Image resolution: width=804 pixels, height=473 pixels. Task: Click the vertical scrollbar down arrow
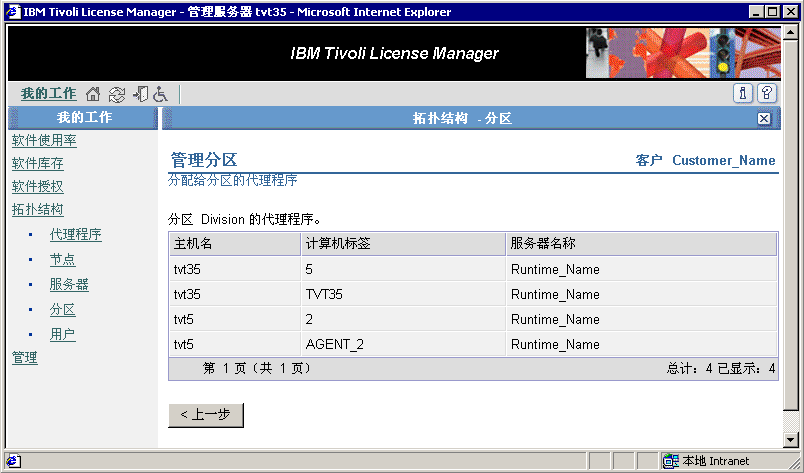pyautogui.click(x=791, y=440)
